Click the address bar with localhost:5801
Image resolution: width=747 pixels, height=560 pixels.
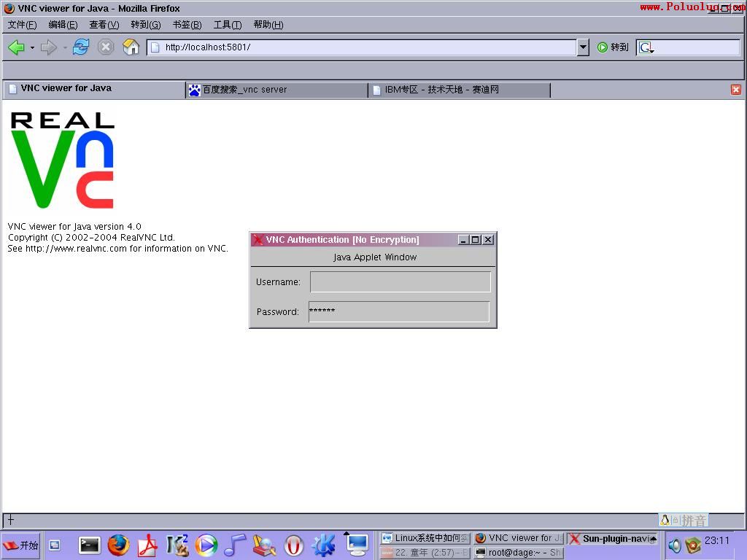coord(362,47)
